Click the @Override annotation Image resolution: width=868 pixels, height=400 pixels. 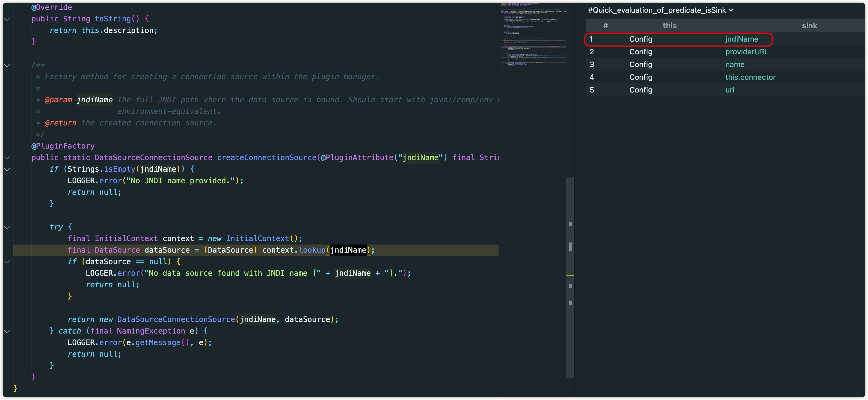click(51, 8)
